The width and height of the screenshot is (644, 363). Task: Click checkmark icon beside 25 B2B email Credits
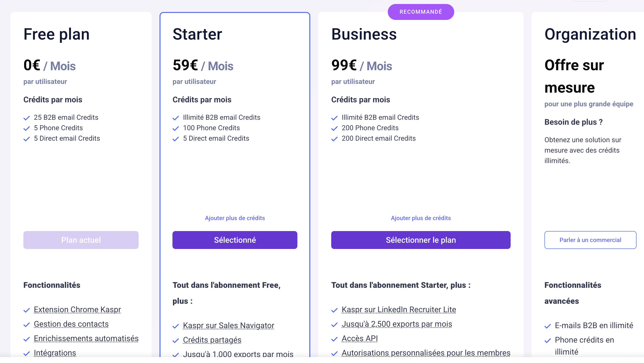click(x=26, y=118)
